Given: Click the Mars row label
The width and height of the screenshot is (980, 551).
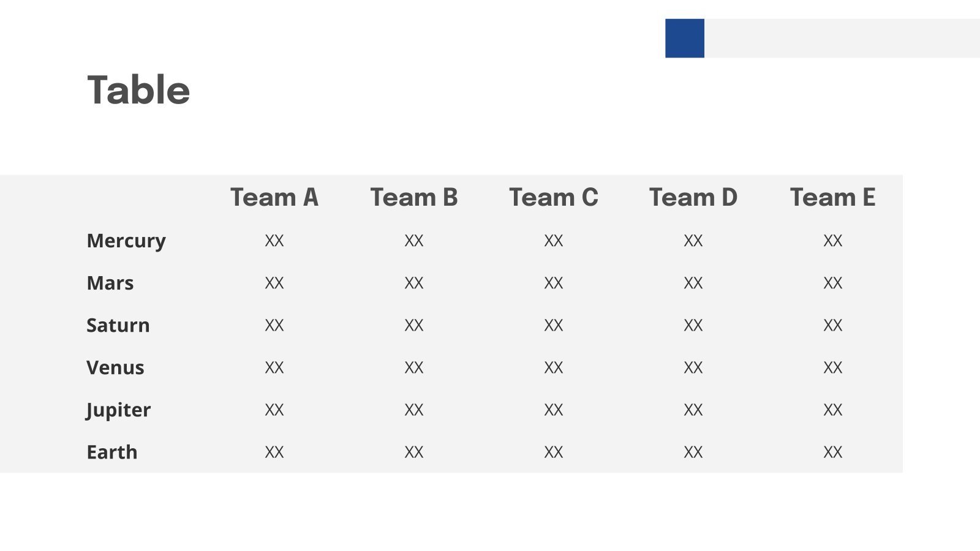Looking at the screenshot, I should (110, 283).
